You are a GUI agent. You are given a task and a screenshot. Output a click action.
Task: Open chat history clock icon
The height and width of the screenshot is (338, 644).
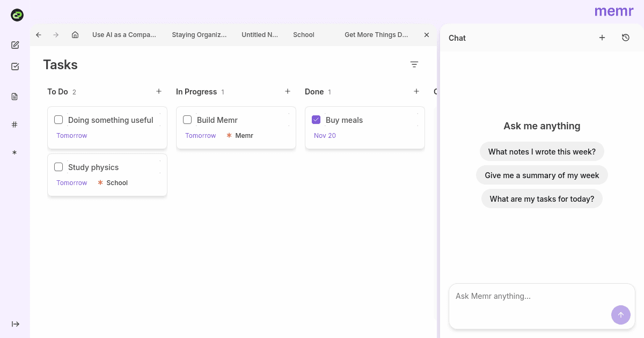click(626, 38)
